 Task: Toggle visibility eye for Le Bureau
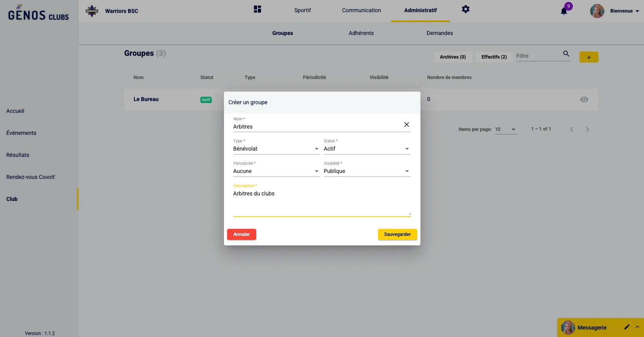coord(584,99)
